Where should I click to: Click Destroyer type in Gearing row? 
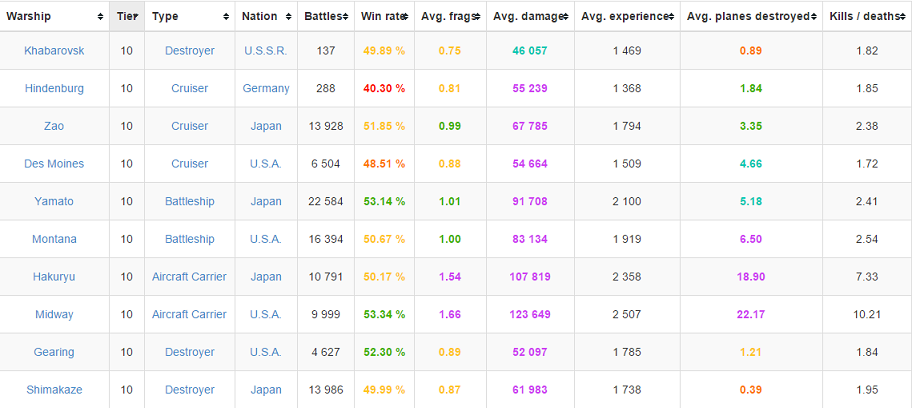[x=190, y=352]
